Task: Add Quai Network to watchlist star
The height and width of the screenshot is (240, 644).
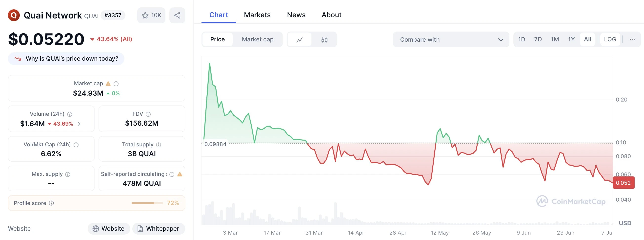Action: click(x=145, y=15)
